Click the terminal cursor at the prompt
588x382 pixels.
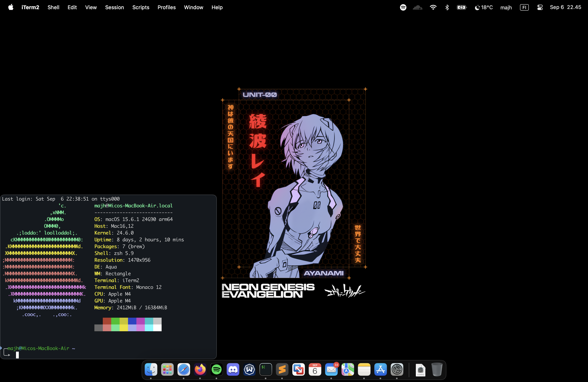click(x=17, y=355)
